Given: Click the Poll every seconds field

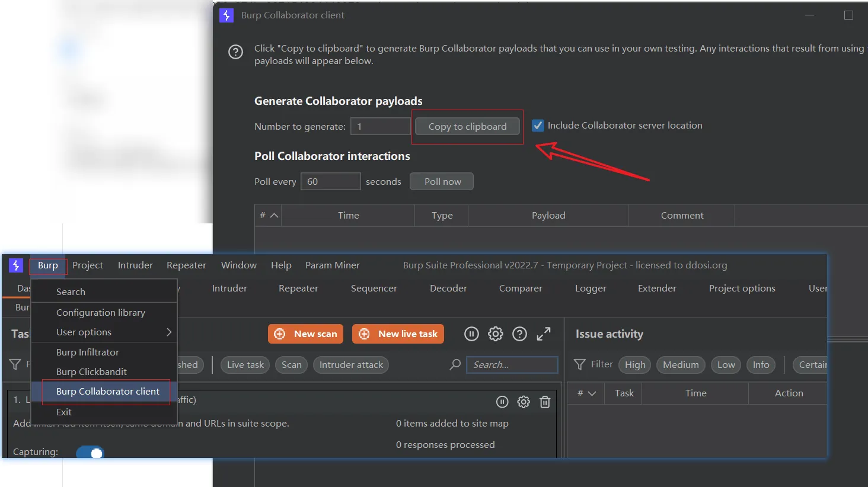Looking at the screenshot, I should [330, 182].
